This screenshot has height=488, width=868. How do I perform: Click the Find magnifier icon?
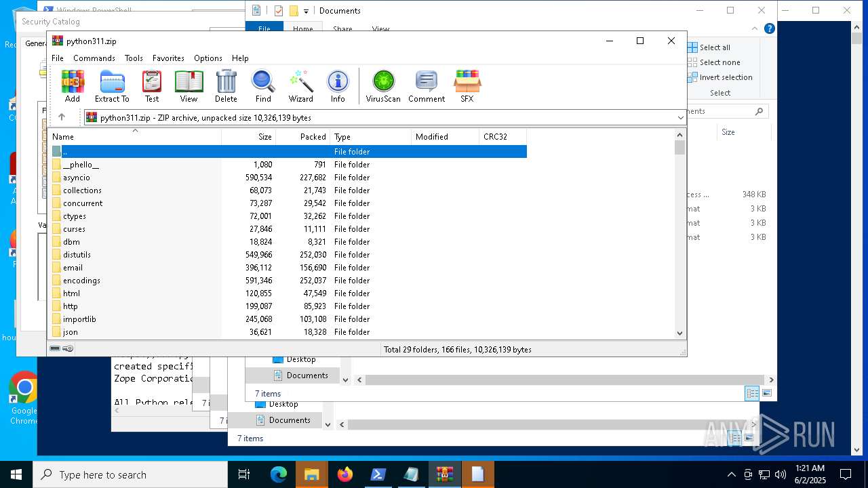point(263,86)
